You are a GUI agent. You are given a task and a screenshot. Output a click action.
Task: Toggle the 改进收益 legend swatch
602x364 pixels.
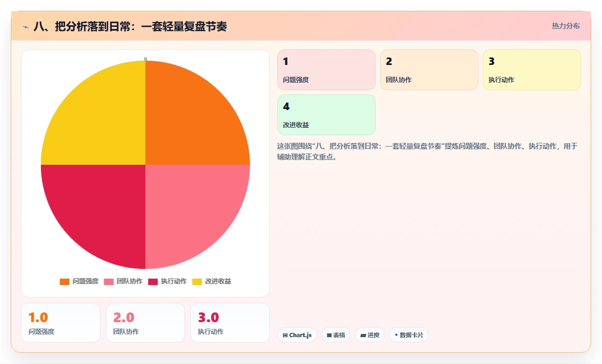[197, 281]
